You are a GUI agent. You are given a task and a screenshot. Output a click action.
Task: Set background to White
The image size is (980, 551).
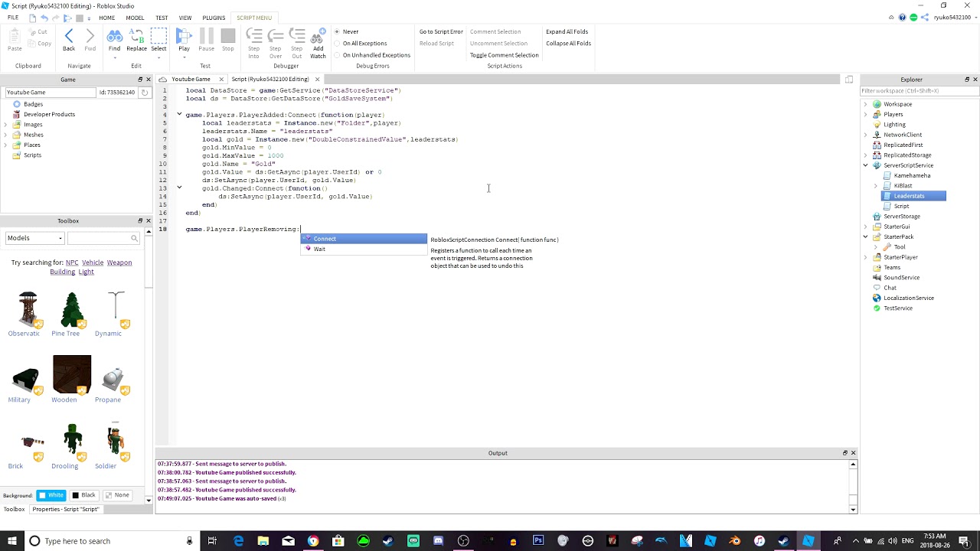(51, 495)
